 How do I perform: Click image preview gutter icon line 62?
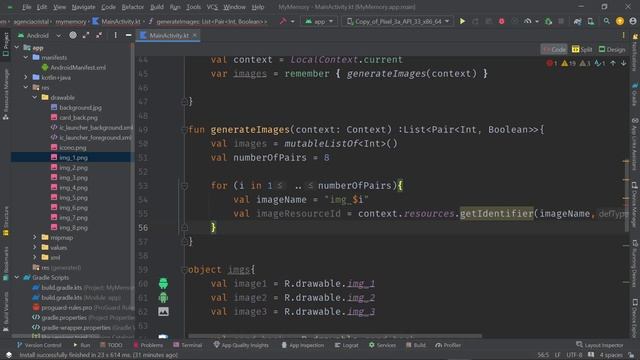[163, 311]
